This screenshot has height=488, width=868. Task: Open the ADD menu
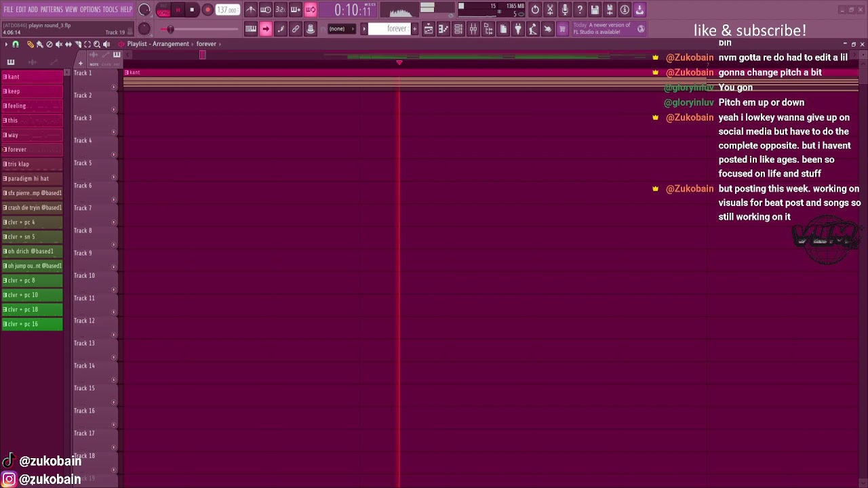click(x=33, y=9)
